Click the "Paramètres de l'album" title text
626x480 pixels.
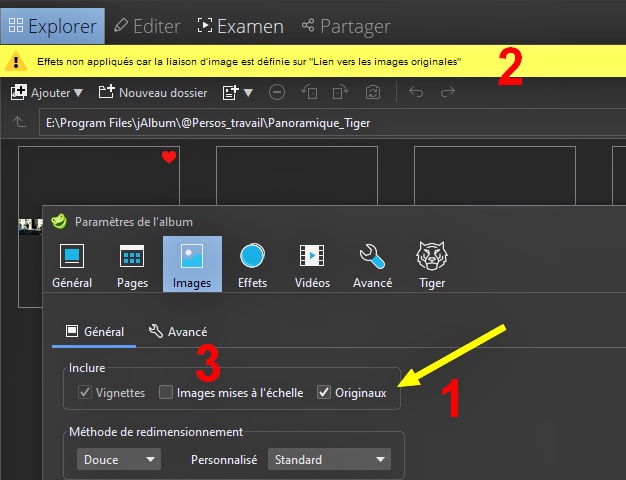[x=134, y=222]
